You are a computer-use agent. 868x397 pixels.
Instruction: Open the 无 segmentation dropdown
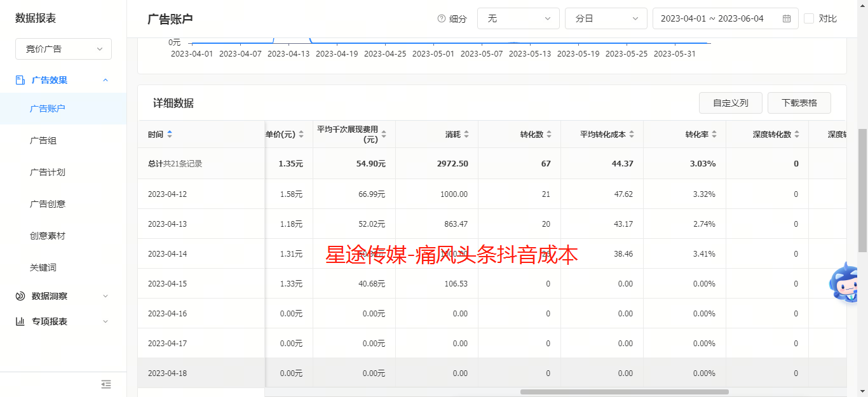[x=518, y=18]
